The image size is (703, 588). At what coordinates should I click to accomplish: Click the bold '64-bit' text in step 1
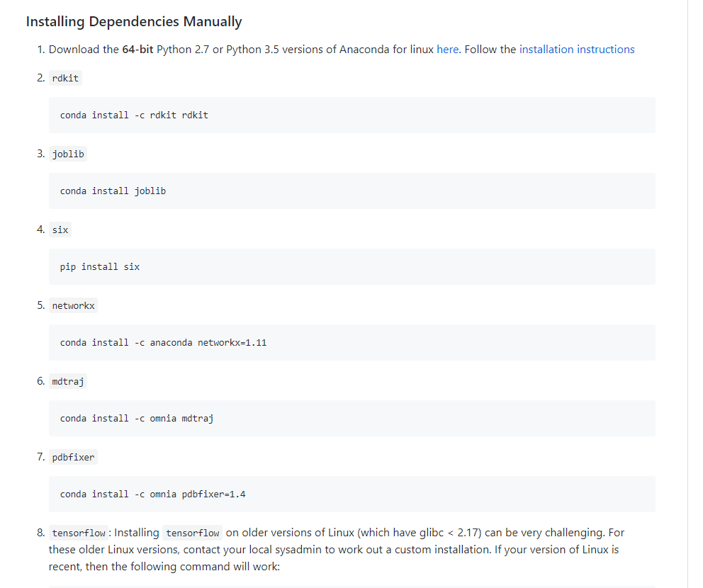pos(137,50)
